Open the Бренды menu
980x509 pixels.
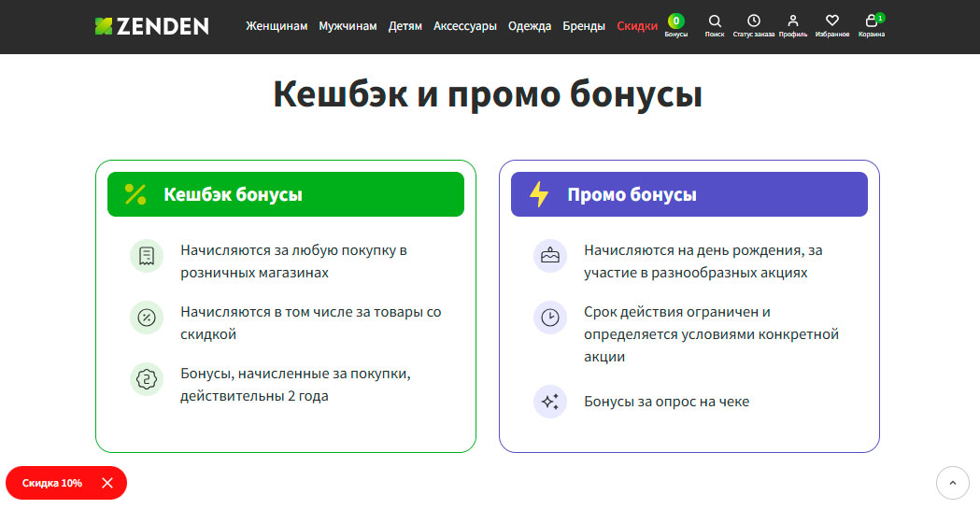pos(584,26)
